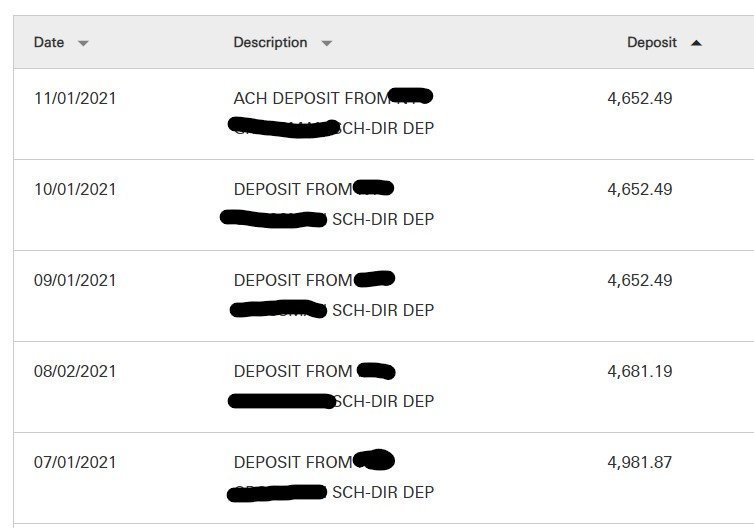
Task: Select the 07/01/2021 date cell
Action: 75,462
